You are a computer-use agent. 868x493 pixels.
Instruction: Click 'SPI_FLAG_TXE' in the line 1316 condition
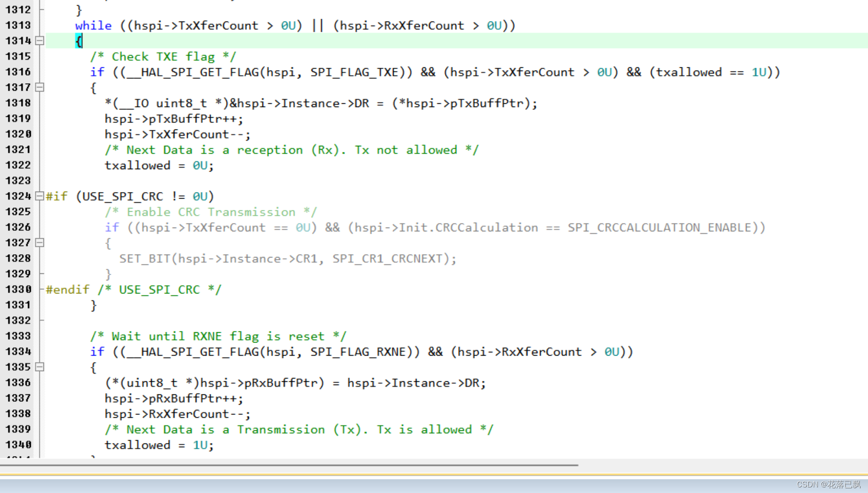click(355, 72)
